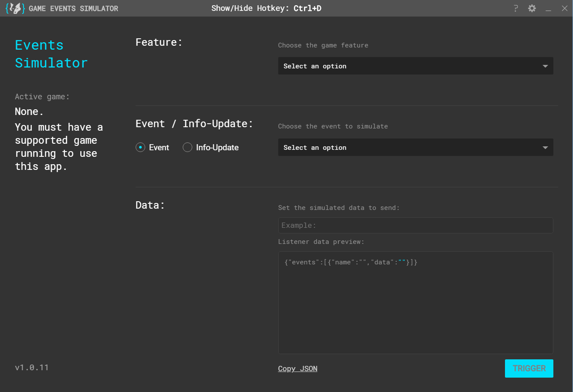
Task: Click the 'Active game:' label
Action: [x=42, y=97]
